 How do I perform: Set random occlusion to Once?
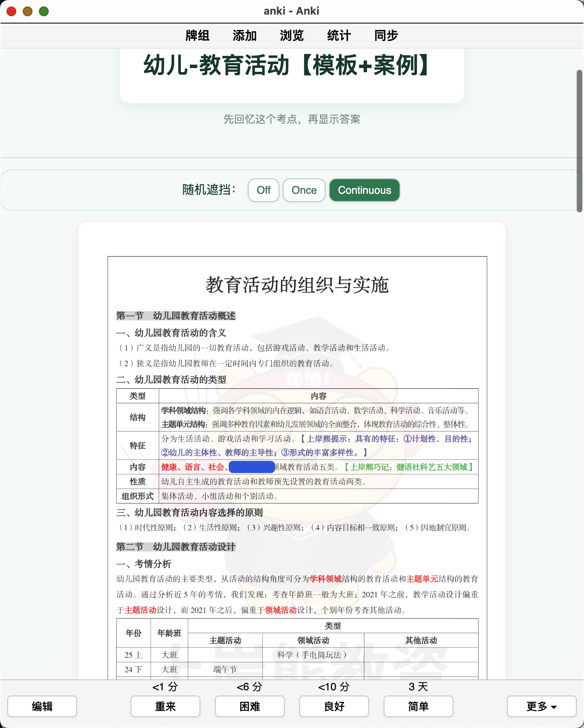tap(304, 190)
